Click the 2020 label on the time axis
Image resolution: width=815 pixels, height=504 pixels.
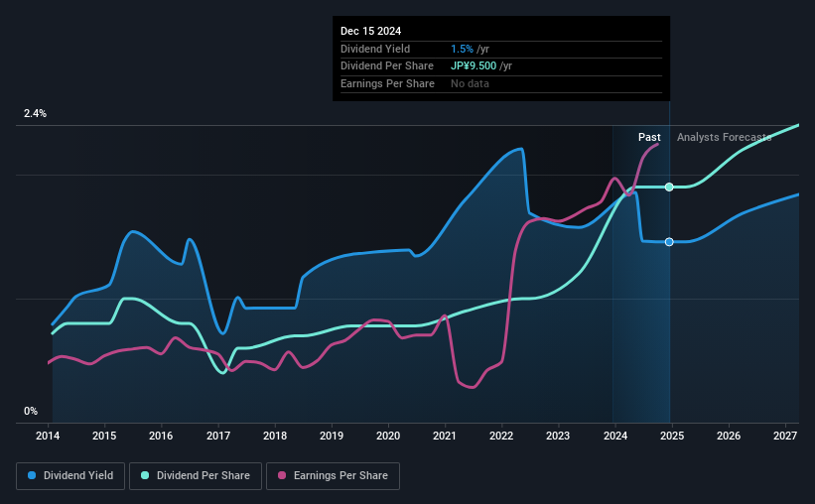pyautogui.click(x=388, y=436)
